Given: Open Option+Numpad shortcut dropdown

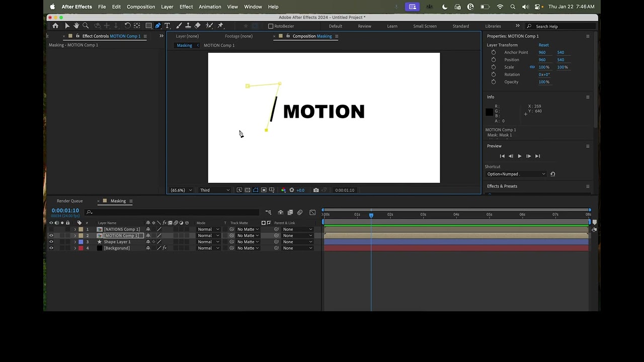Looking at the screenshot, I should (516, 174).
